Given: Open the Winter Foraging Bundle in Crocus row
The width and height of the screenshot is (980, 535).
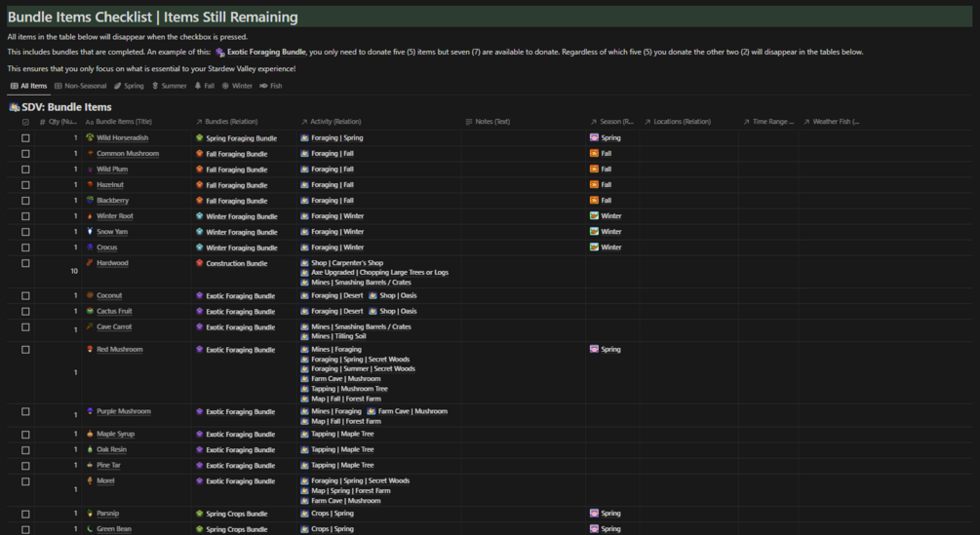Looking at the screenshot, I should click(242, 248).
